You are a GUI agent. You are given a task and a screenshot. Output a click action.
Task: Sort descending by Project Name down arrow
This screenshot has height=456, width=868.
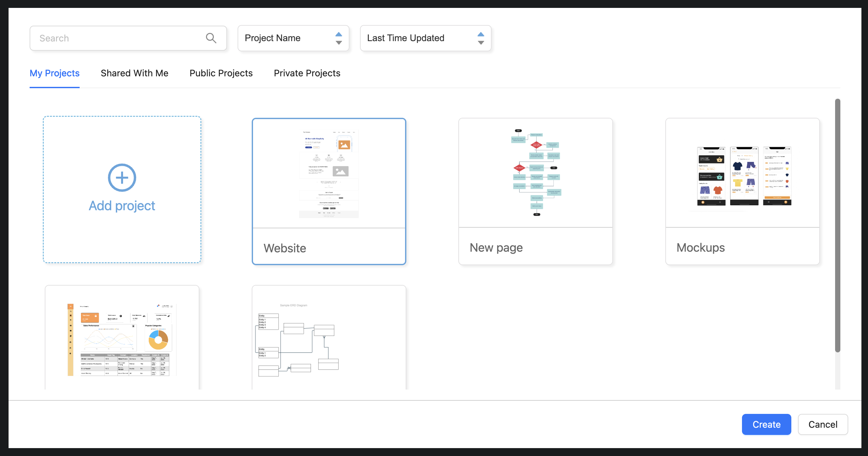[x=339, y=43]
